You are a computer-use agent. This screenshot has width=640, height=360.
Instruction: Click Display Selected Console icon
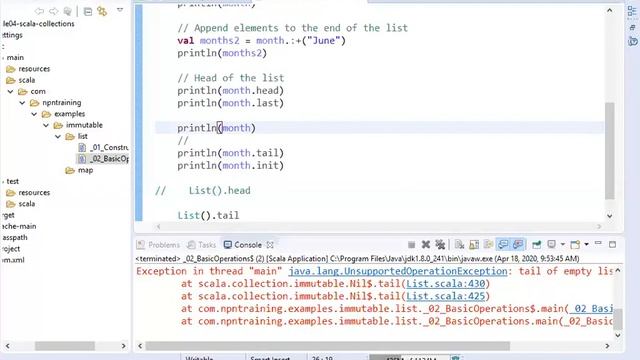pyautogui.click(x=551, y=244)
